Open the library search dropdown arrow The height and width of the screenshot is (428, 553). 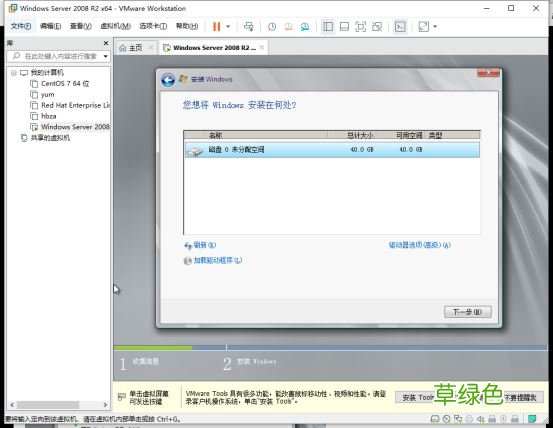(x=105, y=56)
